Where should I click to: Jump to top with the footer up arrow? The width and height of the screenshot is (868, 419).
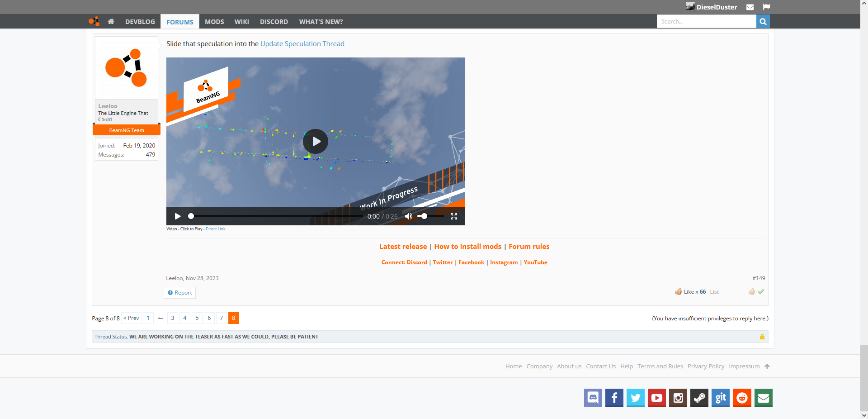767,367
